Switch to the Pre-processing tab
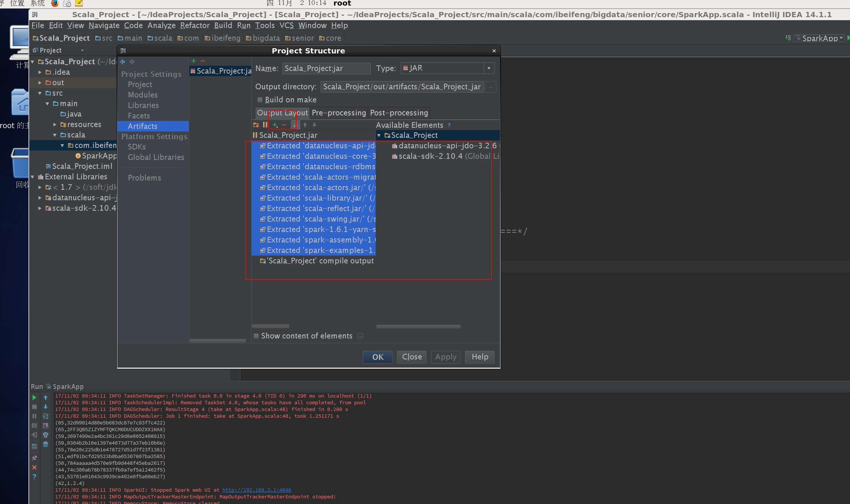850x504 pixels. pyautogui.click(x=339, y=113)
